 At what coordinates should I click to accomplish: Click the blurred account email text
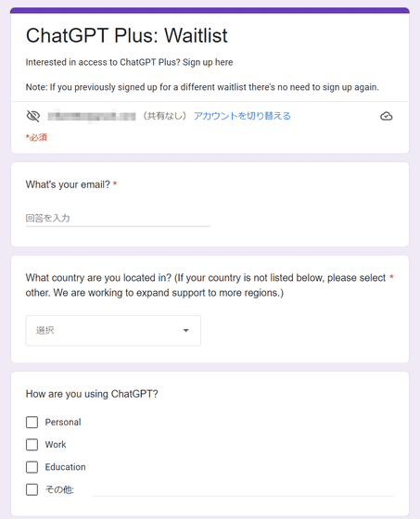pyautogui.click(x=92, y=116)
